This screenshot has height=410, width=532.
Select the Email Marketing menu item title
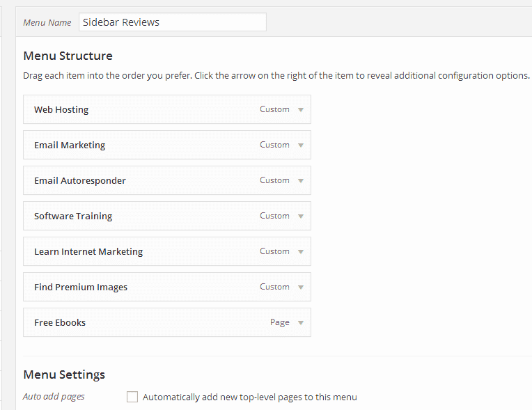coord(70,145)
